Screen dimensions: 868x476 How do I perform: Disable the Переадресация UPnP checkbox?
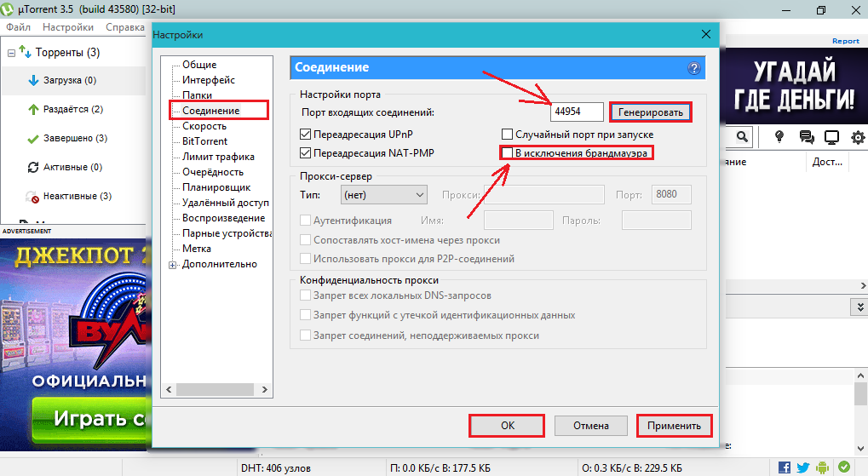coord(307,135)
